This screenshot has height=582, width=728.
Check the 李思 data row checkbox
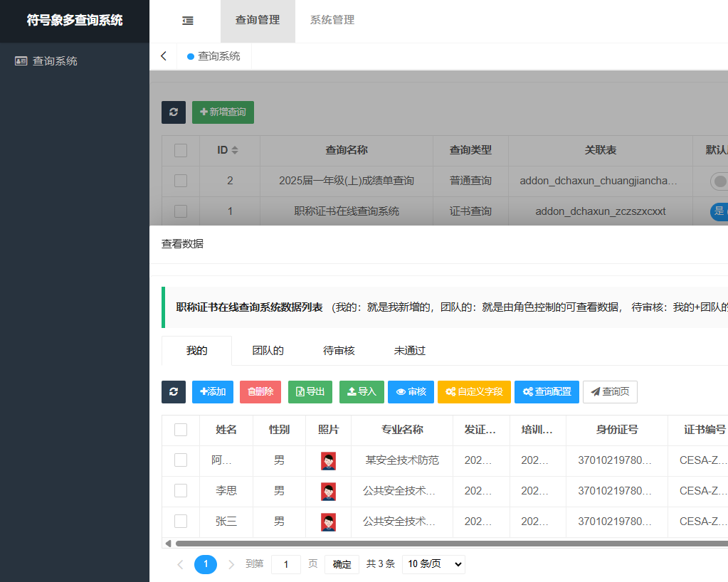pyautogui.click(x=181, y=491)
